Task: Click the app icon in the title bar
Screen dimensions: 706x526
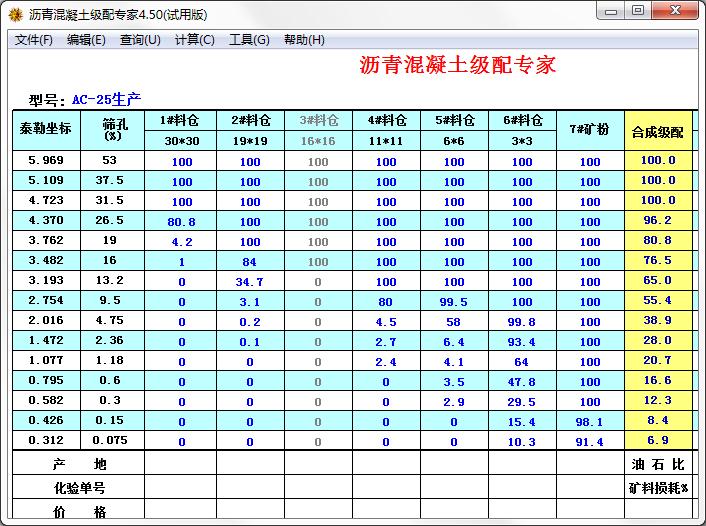Action: pos(15,13)
